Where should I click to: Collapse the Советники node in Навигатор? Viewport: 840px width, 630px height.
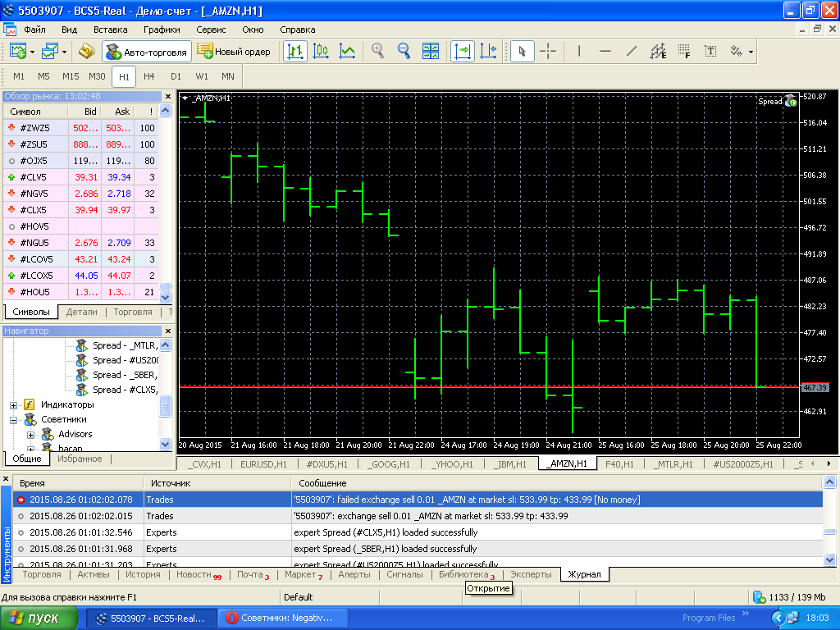[x=13, y=420]
